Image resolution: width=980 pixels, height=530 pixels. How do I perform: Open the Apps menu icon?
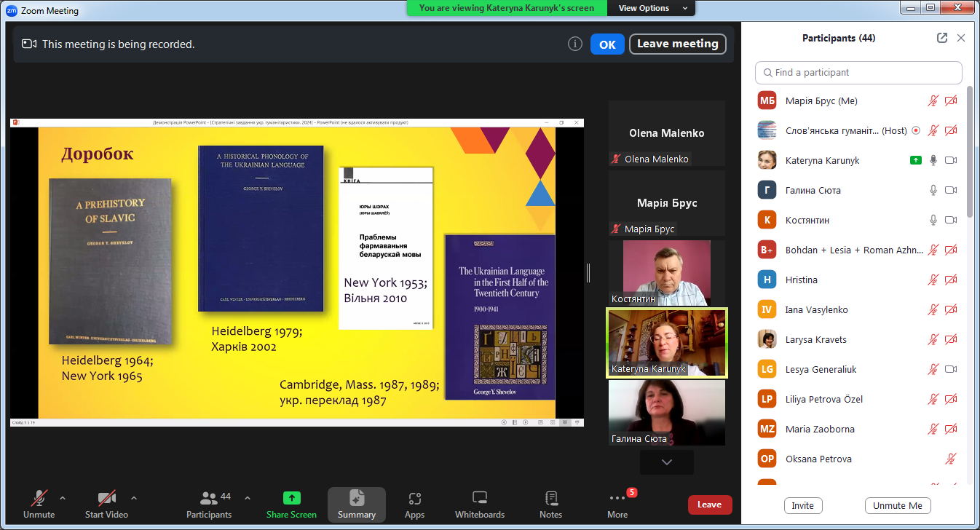tap(414, 505)
